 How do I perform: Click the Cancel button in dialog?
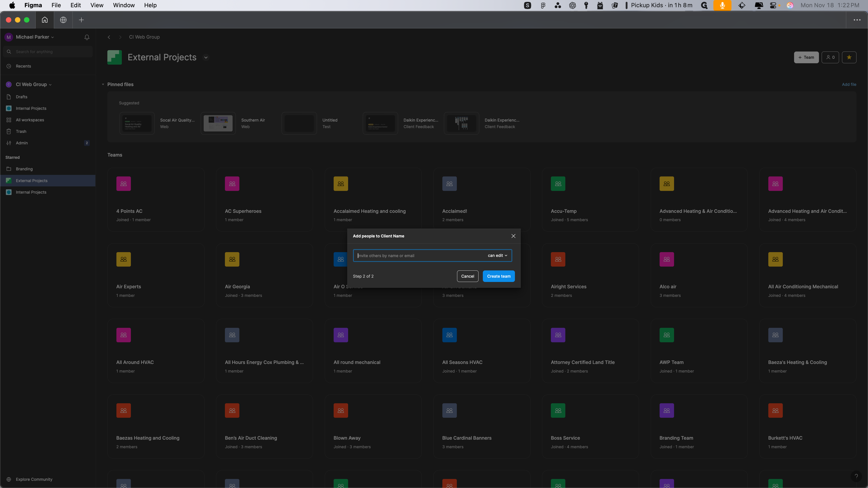tap(467, 276)
